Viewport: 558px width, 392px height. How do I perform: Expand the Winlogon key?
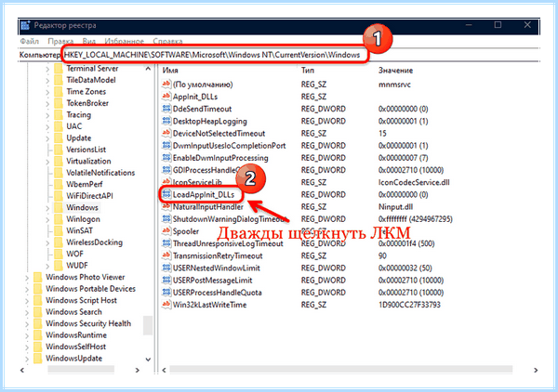pyautogui.click(x=47, y=219)
